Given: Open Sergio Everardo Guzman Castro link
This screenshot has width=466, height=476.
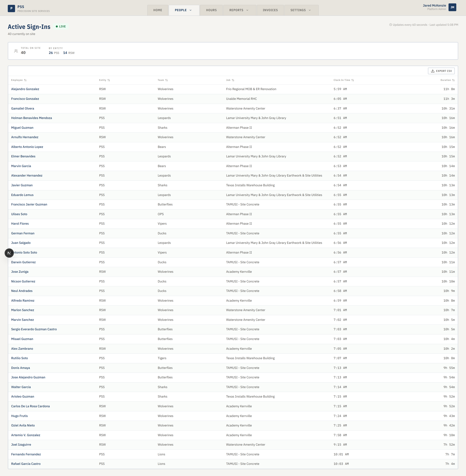Looking at the screenshot, I should [x=34, y=329].
